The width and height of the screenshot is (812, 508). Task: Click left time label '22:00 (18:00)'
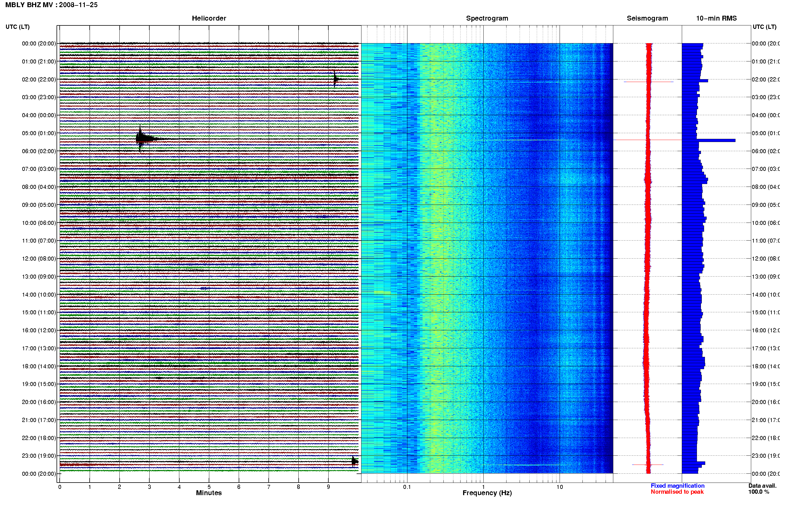tap(39, 438)
